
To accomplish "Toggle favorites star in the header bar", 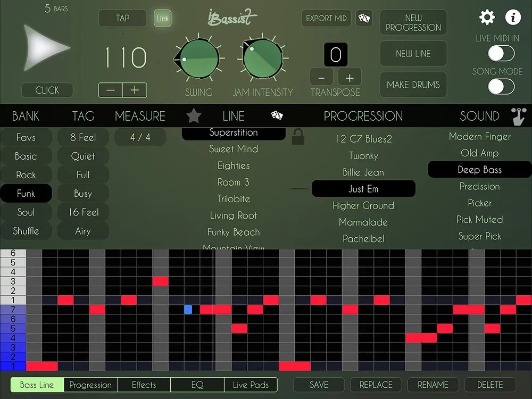I will click(x=194, y=115).
